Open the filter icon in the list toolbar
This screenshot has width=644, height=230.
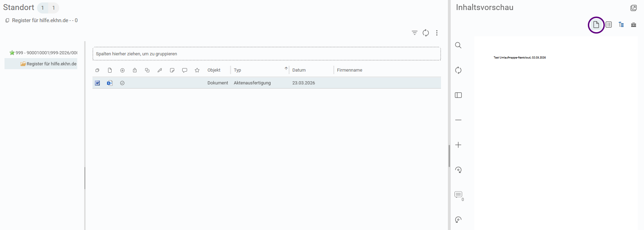tap(414, 33)
